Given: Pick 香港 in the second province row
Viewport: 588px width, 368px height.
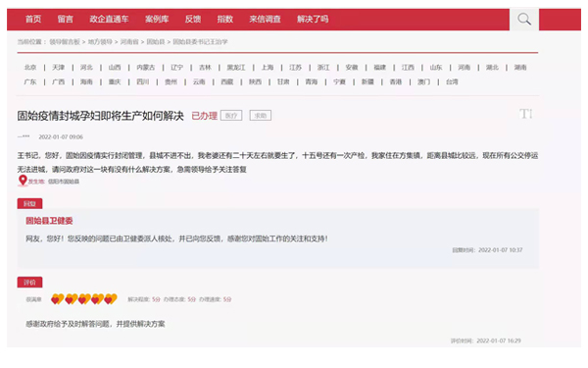Looking at the screenshot, I should click(x=396, y=81).
